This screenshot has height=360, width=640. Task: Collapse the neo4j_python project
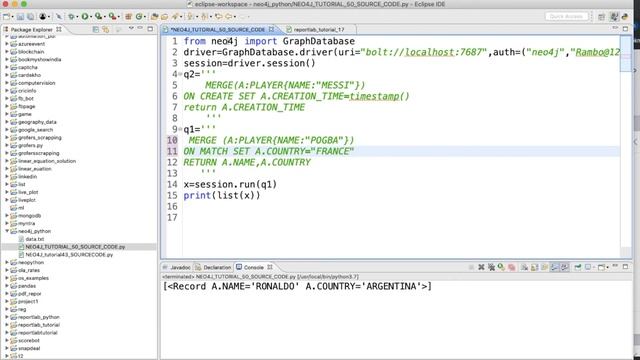tap(7, 231)
